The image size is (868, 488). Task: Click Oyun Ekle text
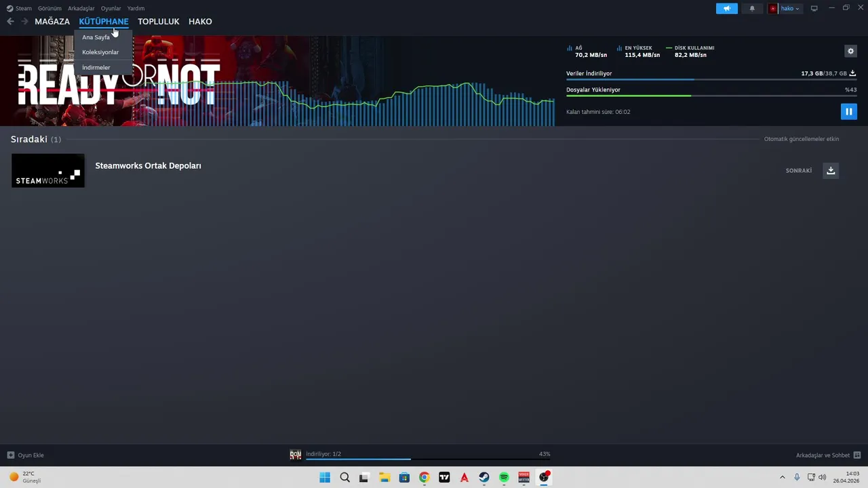pos(31,455)
